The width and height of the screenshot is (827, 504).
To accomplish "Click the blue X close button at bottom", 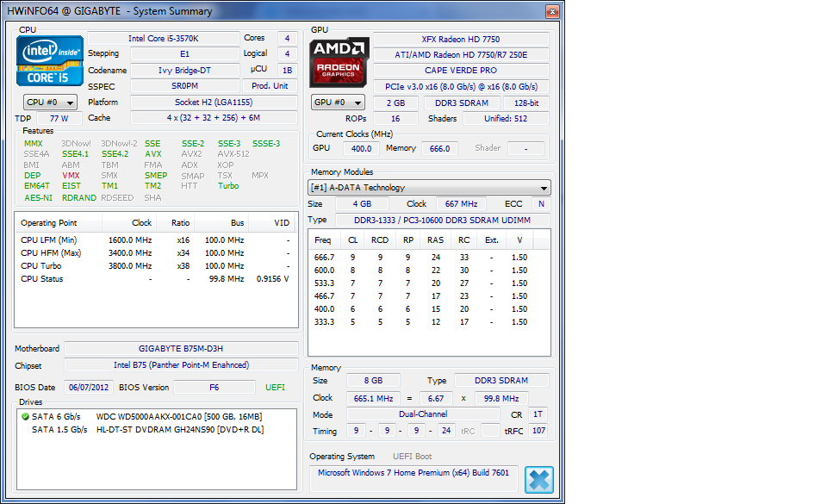I will tap(539, 480).
